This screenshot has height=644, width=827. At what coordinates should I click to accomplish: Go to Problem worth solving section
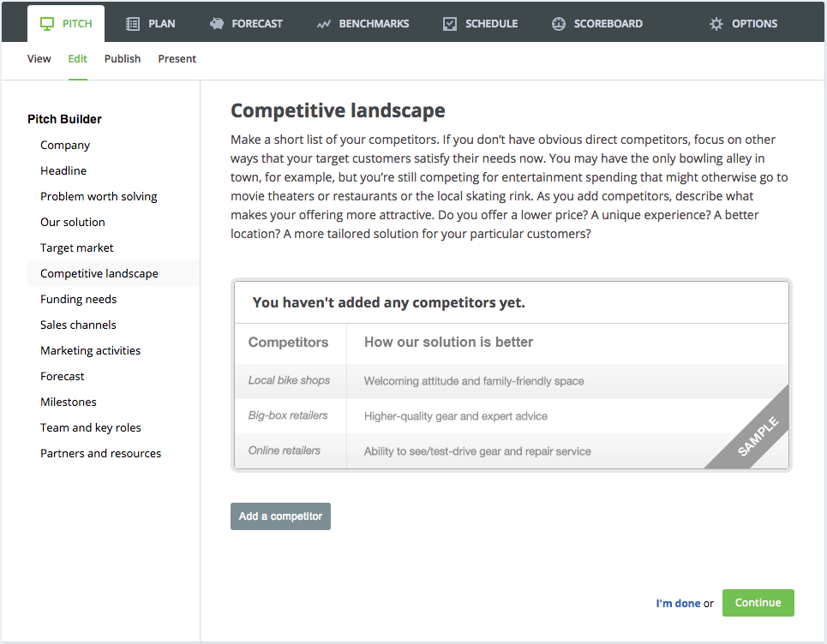tap(99, 197)
